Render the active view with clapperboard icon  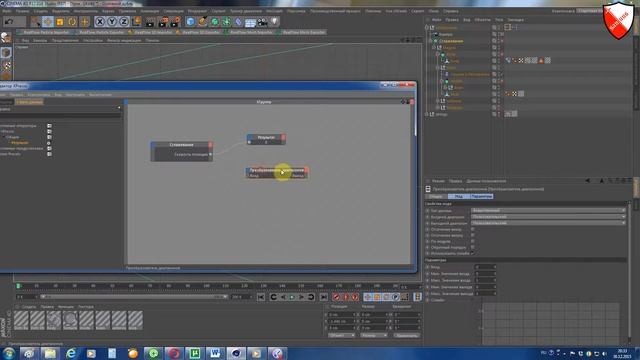(x=150, y=21)
